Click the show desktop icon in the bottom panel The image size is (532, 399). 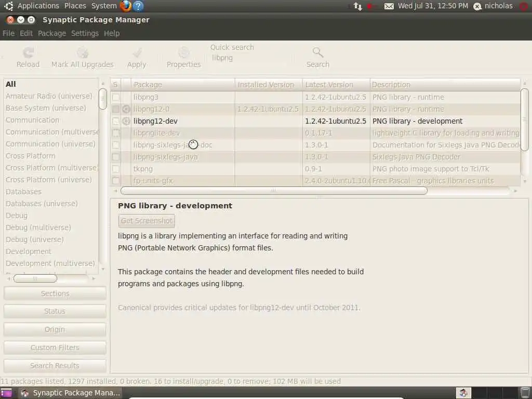coord(6,393)
